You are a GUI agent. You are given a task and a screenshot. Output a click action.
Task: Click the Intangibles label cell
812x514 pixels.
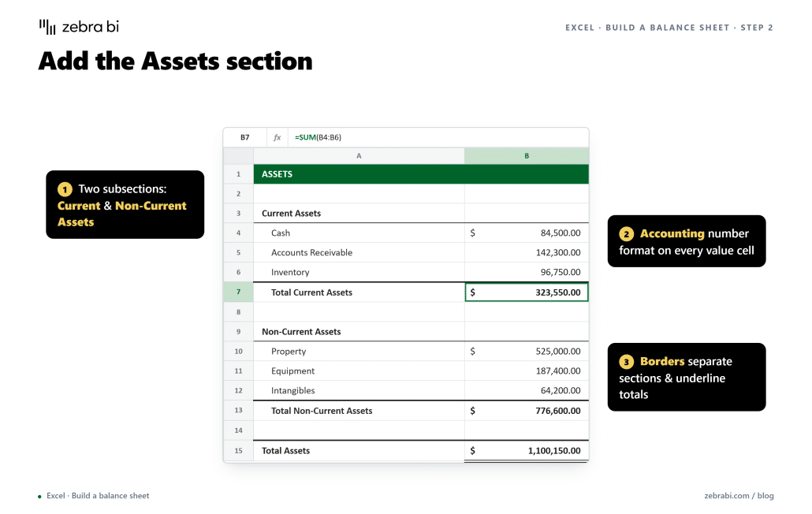tap(359, 391)
